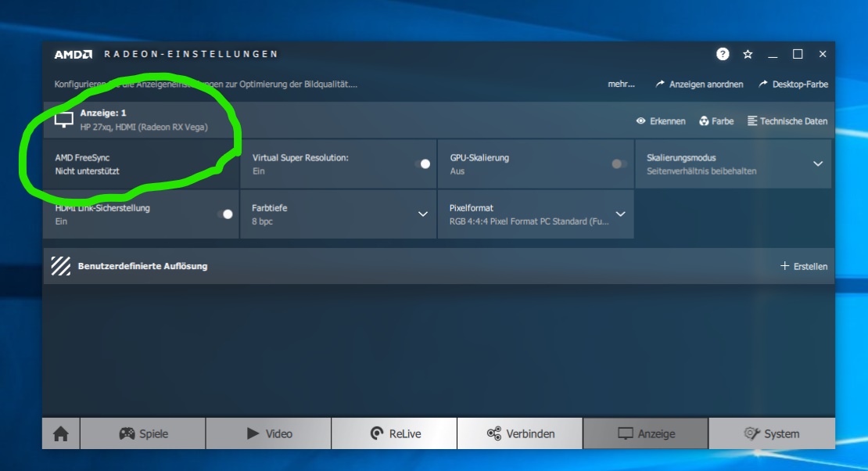Open the Farbtiefe dropdown
868x471 pixels.
pyautogui.click(x=422, y=214)
